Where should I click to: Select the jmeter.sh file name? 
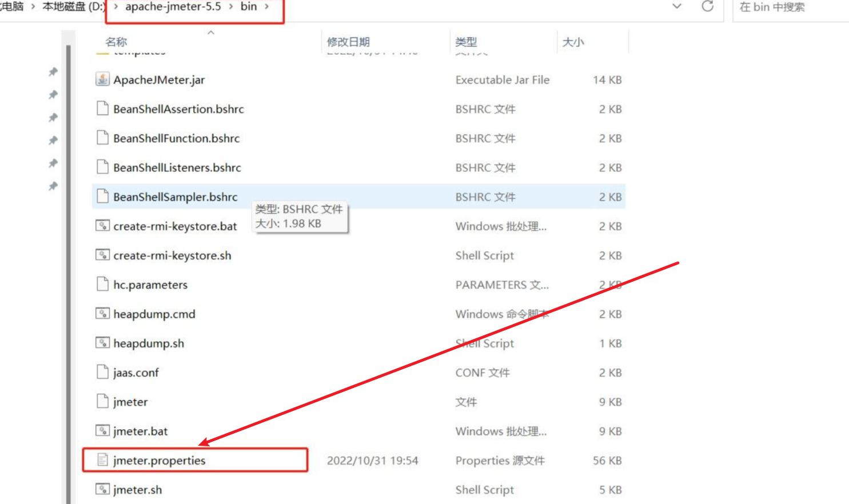tap(138, 490)
